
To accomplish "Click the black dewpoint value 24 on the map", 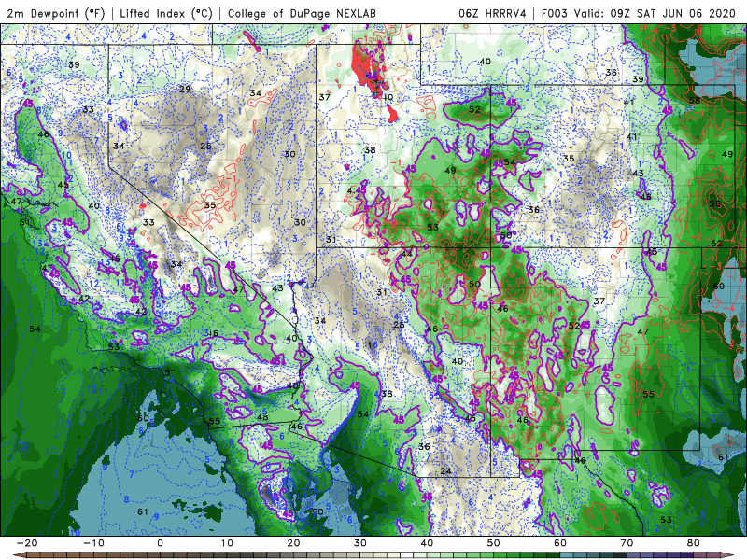I will pyautogui.click(x=445, y=471).
